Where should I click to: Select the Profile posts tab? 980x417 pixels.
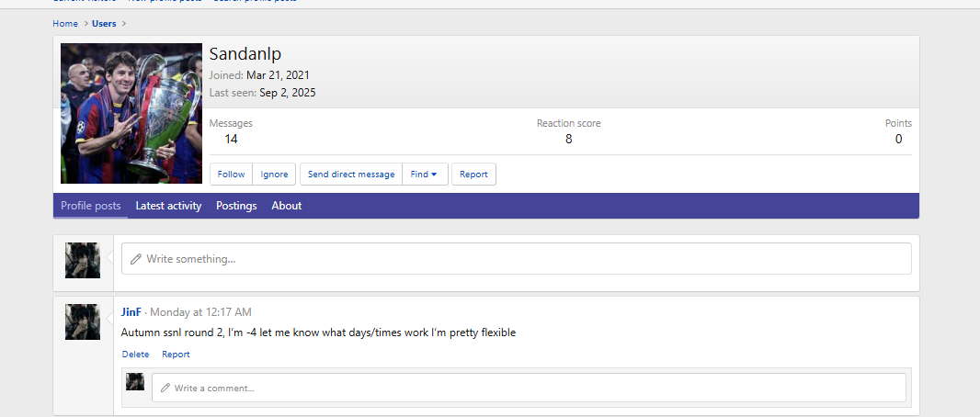[90, 206]
